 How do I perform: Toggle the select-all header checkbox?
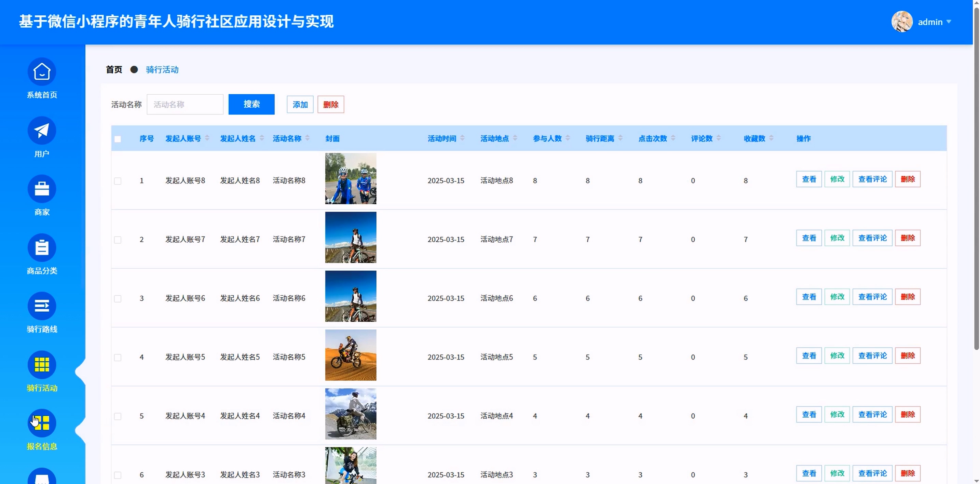(118, 139)
